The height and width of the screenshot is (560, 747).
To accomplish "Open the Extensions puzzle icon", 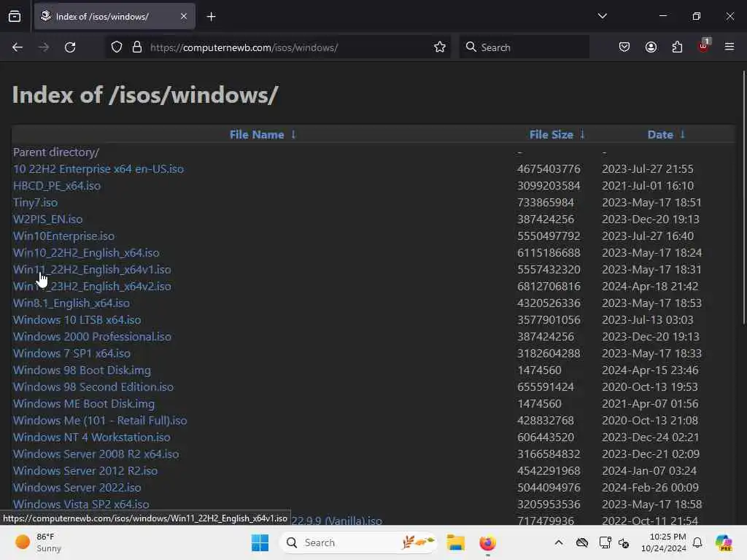I will point(677,47).
